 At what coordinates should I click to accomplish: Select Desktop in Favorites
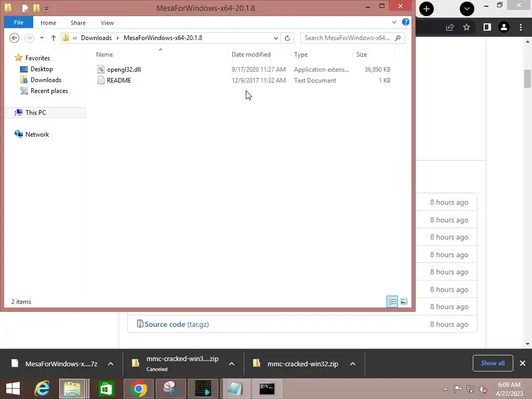point(42,69)
